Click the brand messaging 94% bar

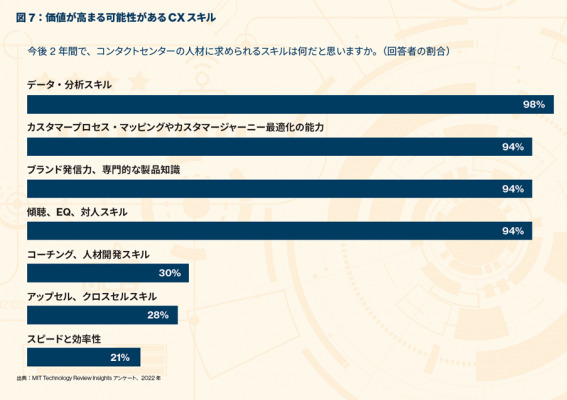(280, 189)
